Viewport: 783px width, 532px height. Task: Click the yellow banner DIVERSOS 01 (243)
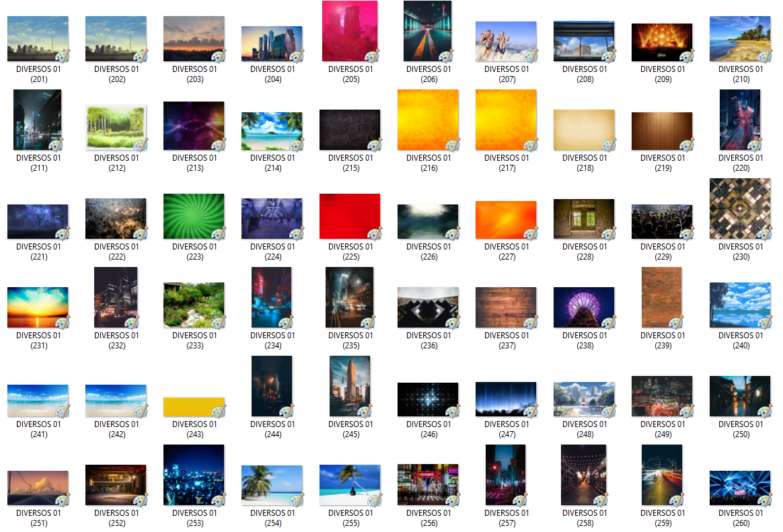[194, 407]
